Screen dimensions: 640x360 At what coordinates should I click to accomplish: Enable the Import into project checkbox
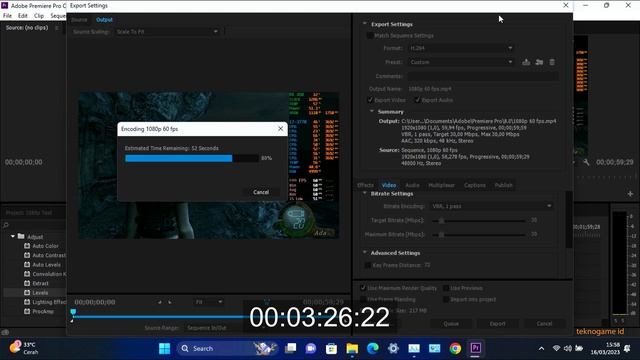click(x=446, y=300)
